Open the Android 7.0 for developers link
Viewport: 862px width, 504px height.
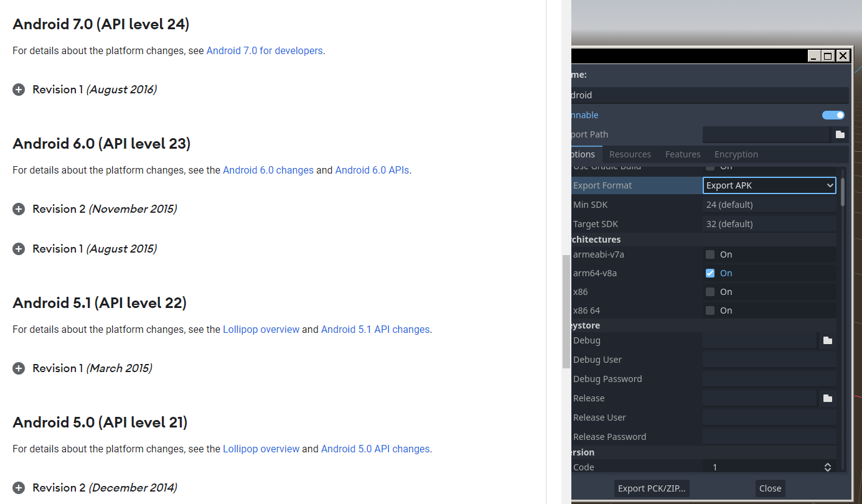(x=265, y=51)
